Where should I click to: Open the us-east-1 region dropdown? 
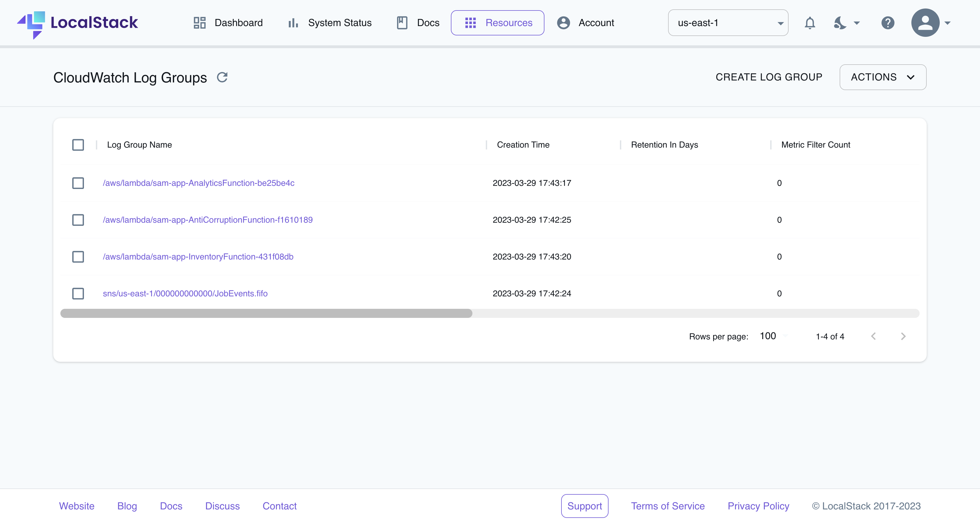[728, 23]
